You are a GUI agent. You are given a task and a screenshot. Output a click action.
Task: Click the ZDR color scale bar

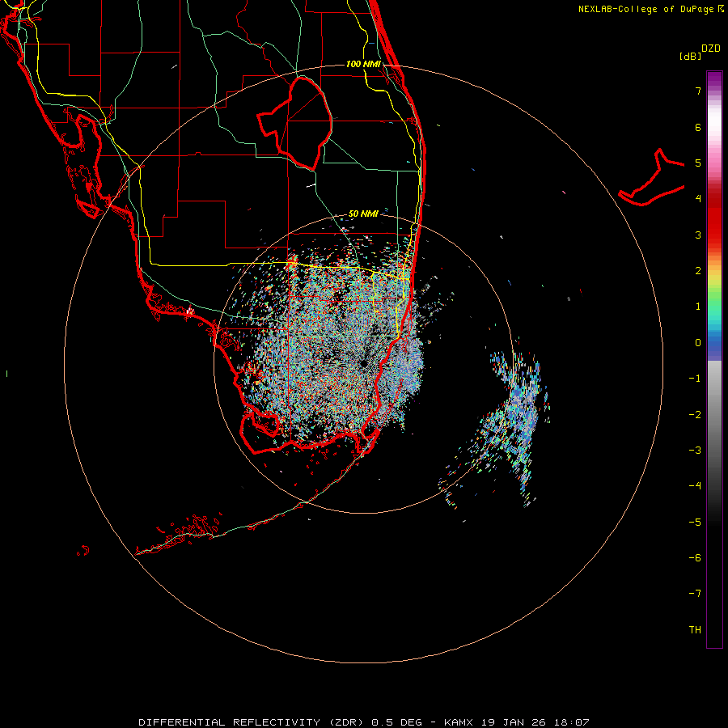(714, 360)
